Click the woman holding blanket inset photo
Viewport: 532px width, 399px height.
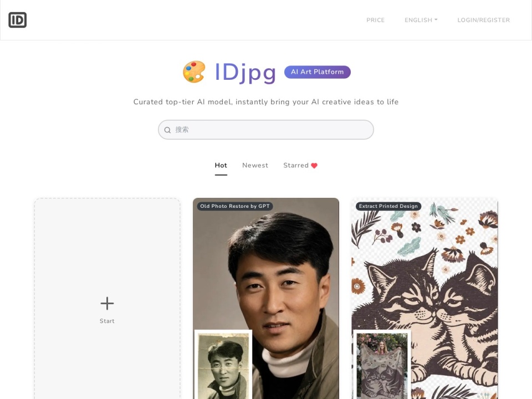(382, 365)
